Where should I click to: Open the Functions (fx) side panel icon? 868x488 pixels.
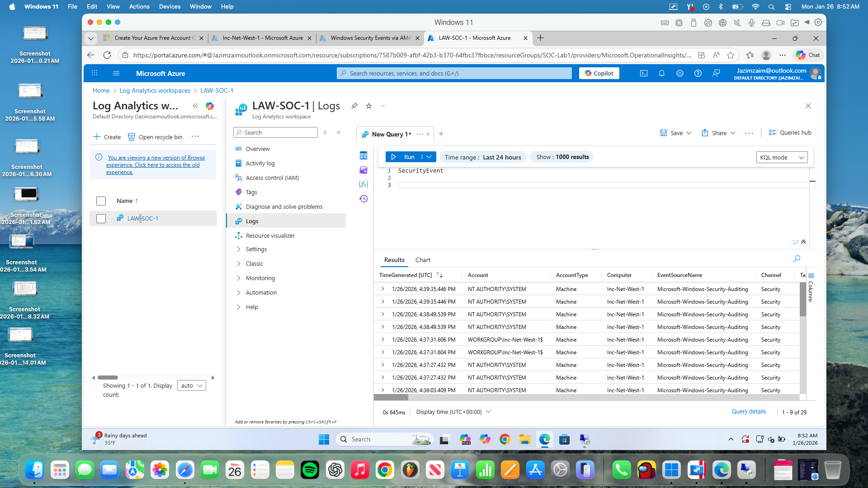(x=363, y=184)
